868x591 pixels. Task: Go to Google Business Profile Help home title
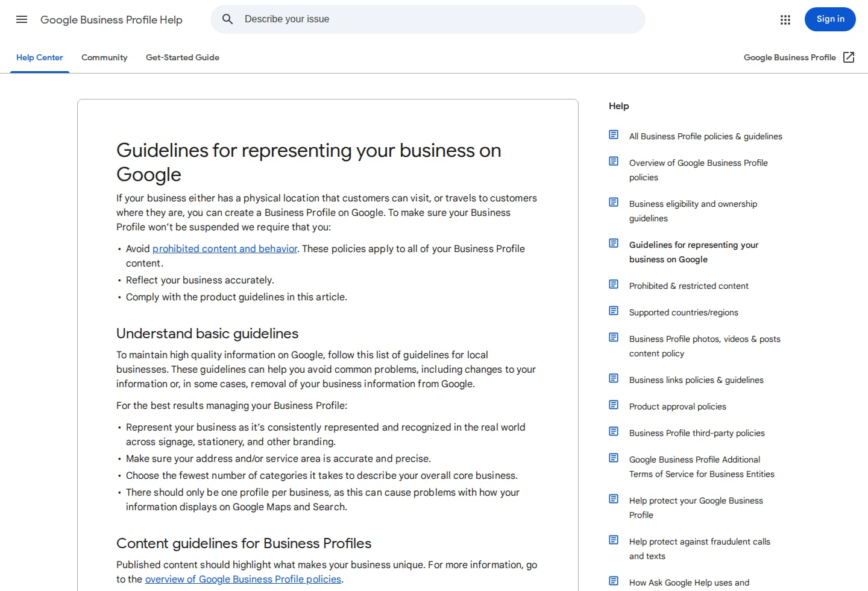(112, 20)
